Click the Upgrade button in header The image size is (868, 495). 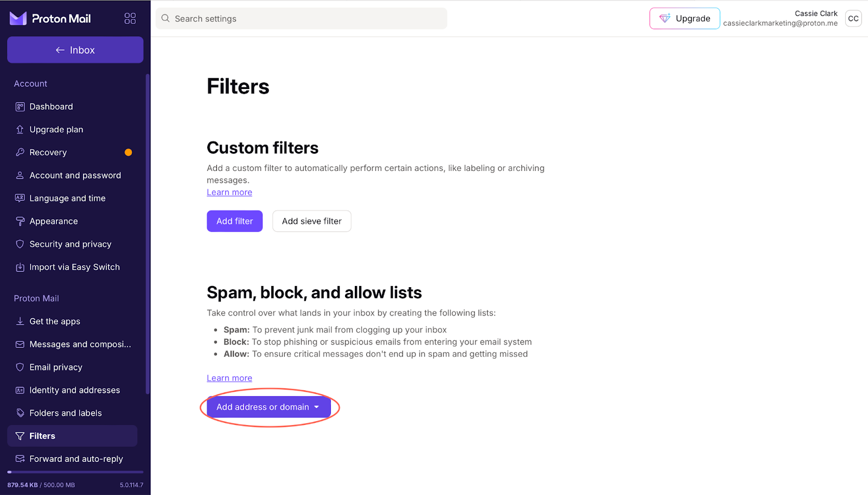[684, 18]
